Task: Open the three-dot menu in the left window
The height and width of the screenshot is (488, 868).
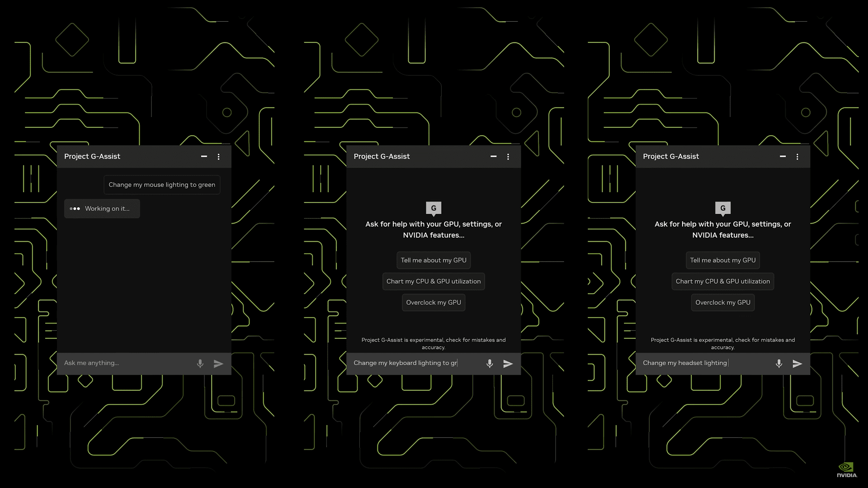Action: click(x=219, y=156)
